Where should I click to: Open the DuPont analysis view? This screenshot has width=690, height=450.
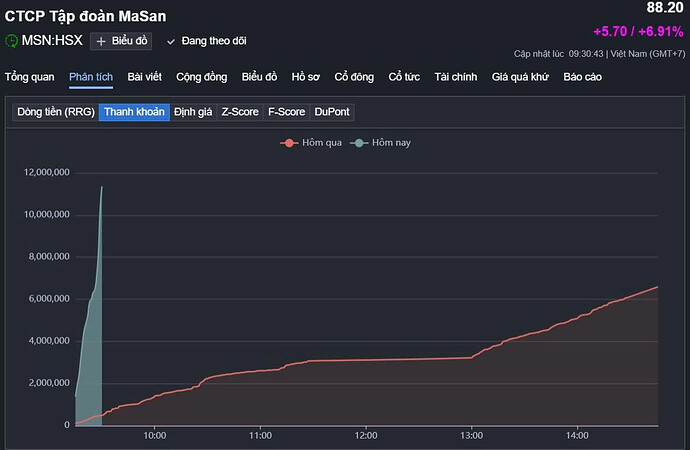coord(332,112)
